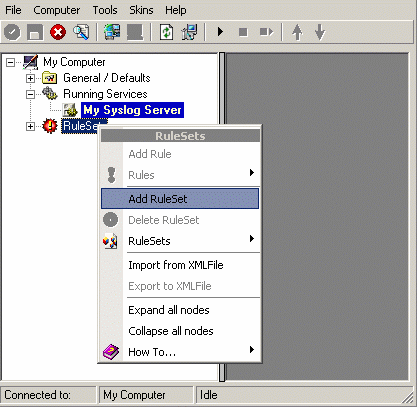This screenshot has height=407, width=417.
Task: Open the Tools menu in menu bar
Action: (105, 10)
